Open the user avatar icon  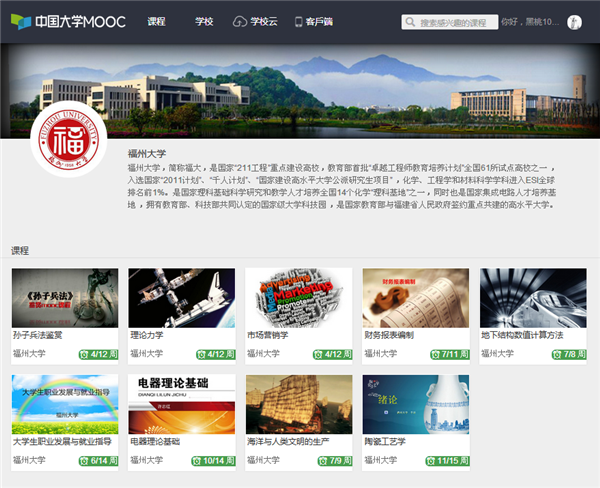pyautogui.click(x=574, y=22)
